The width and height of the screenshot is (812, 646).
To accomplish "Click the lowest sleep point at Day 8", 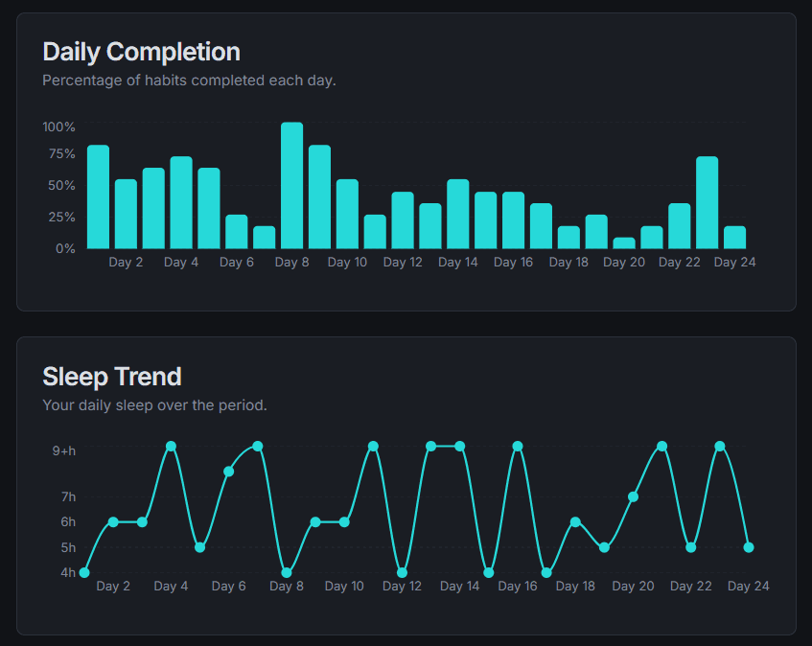I will click(287, 572).
